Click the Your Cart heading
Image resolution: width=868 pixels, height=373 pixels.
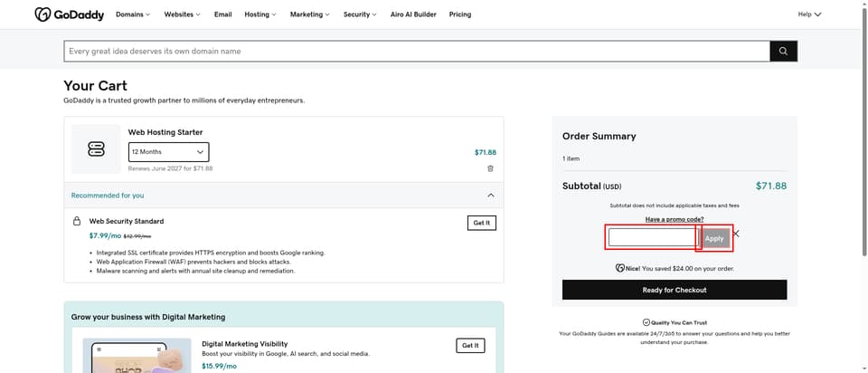[95, 86]
